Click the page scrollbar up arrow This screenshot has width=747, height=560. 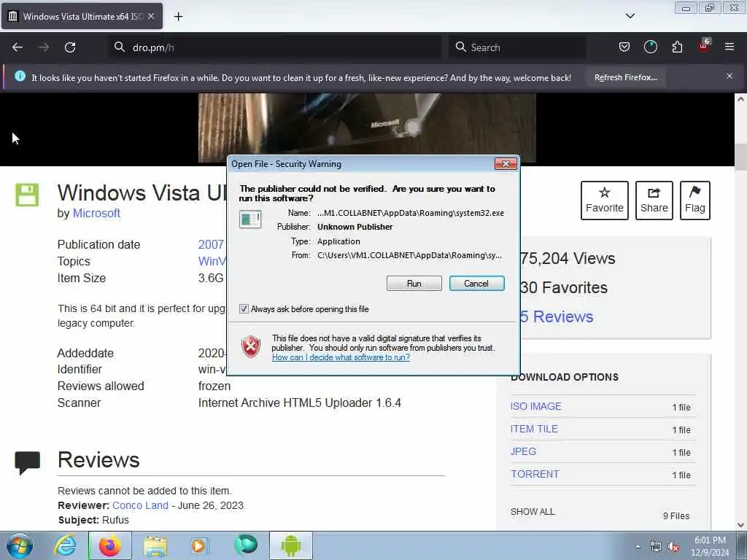[740, 99]
